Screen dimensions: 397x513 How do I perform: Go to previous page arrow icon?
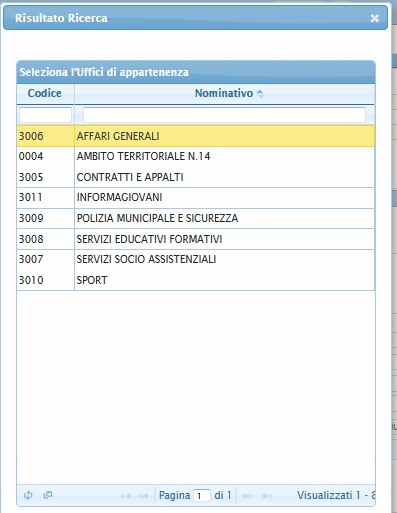(x=143, y=496)
